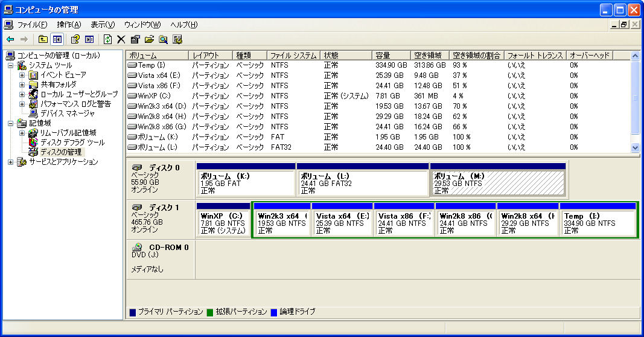Collapse the 記憶域 tree node
Image resolution: width=644 pixels, height=337 pixels.
pos(11,123)
